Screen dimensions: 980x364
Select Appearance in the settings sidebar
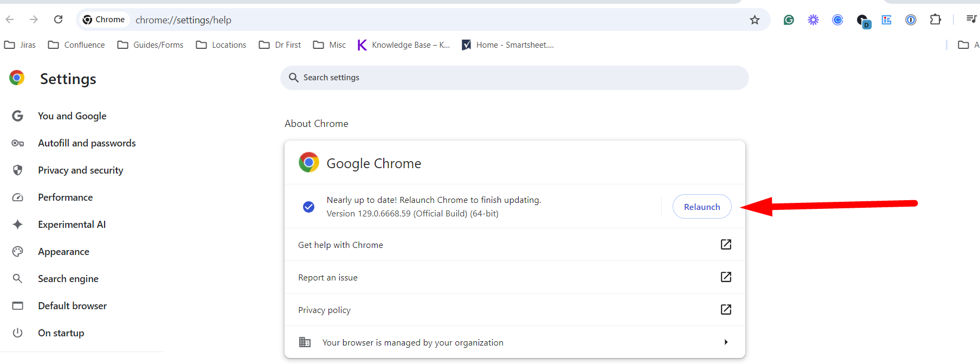pos(63,252)
